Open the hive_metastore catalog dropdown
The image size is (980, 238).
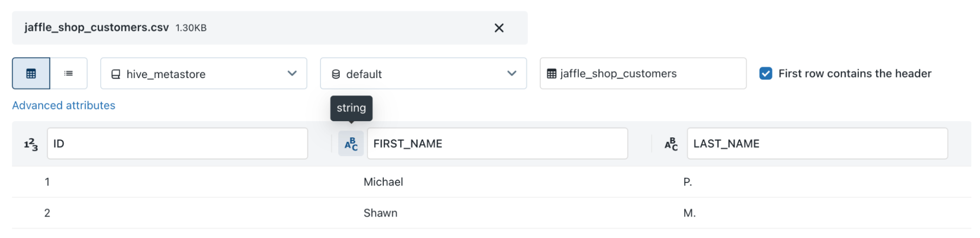pos(203,74)
